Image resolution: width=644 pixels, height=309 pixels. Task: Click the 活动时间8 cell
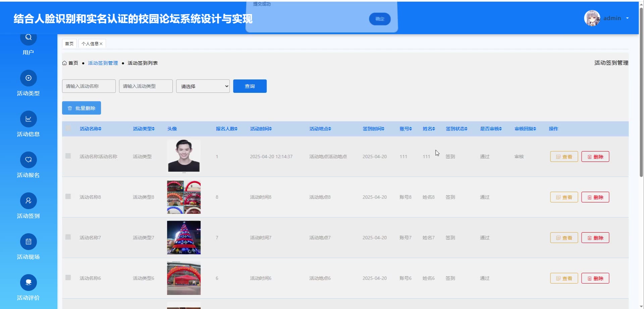(261, 197)
